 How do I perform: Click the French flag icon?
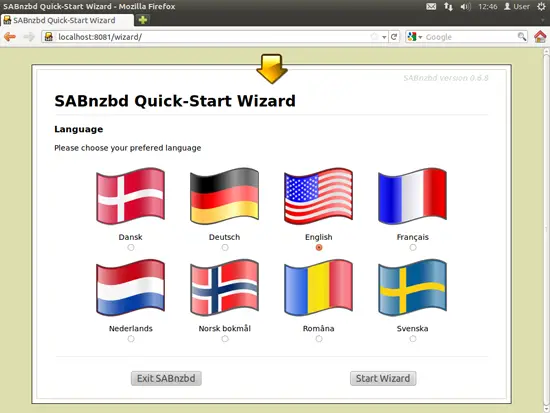412,196
